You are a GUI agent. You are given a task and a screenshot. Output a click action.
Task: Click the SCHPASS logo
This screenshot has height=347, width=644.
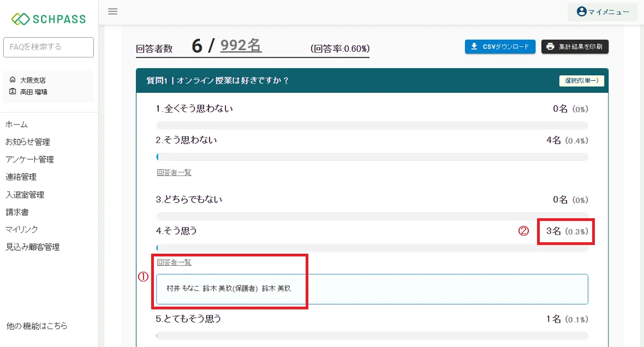click(49, 19)
